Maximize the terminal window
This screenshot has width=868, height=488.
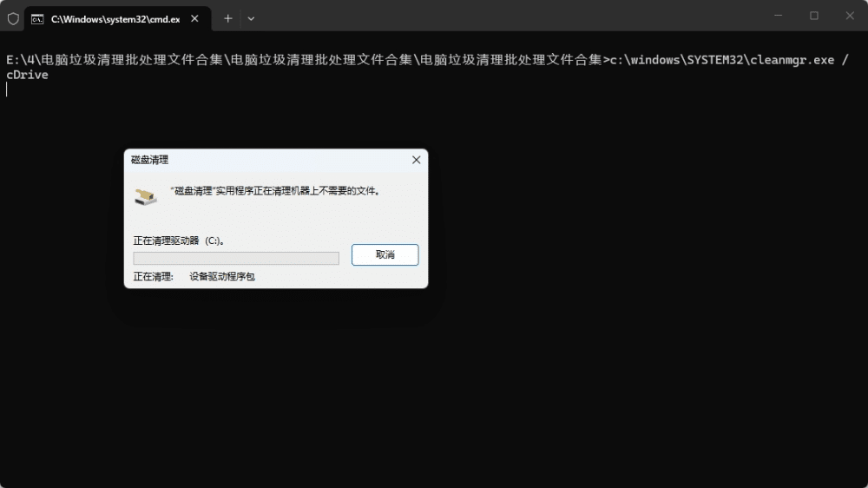(x=814, y=16)
